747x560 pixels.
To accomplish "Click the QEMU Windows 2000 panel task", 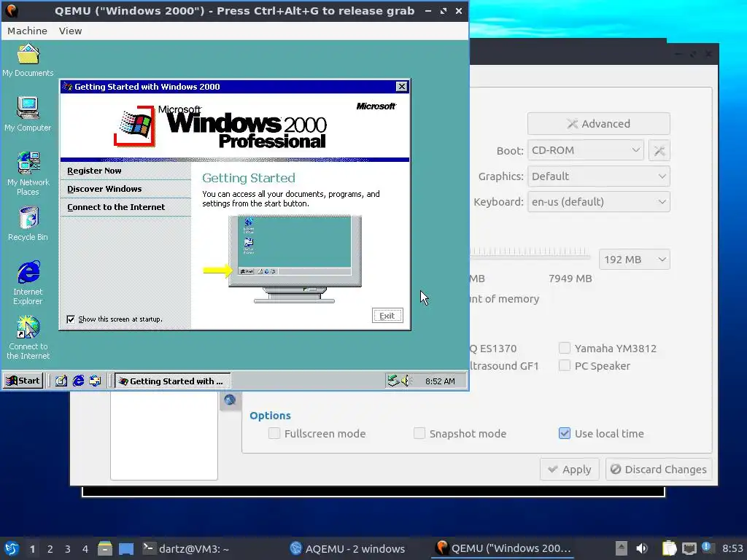I will (503, 548).
